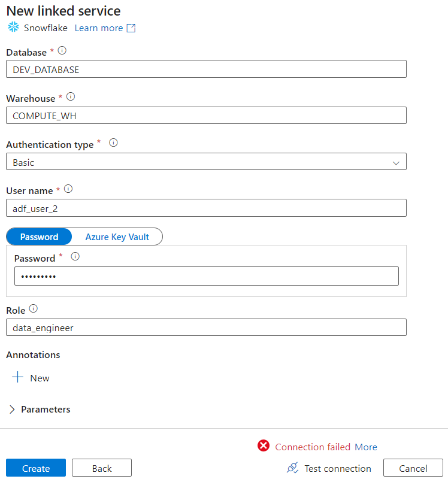This screenshot has height=482, width=448.
Task: Click the New linked service heading
Action: point(63,11)
